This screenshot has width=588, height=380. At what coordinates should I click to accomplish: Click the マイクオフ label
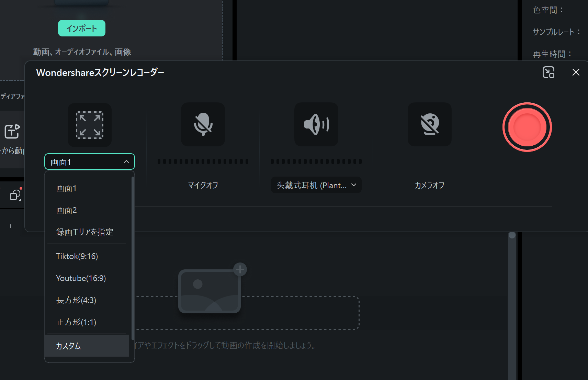[x=203, y=185]
